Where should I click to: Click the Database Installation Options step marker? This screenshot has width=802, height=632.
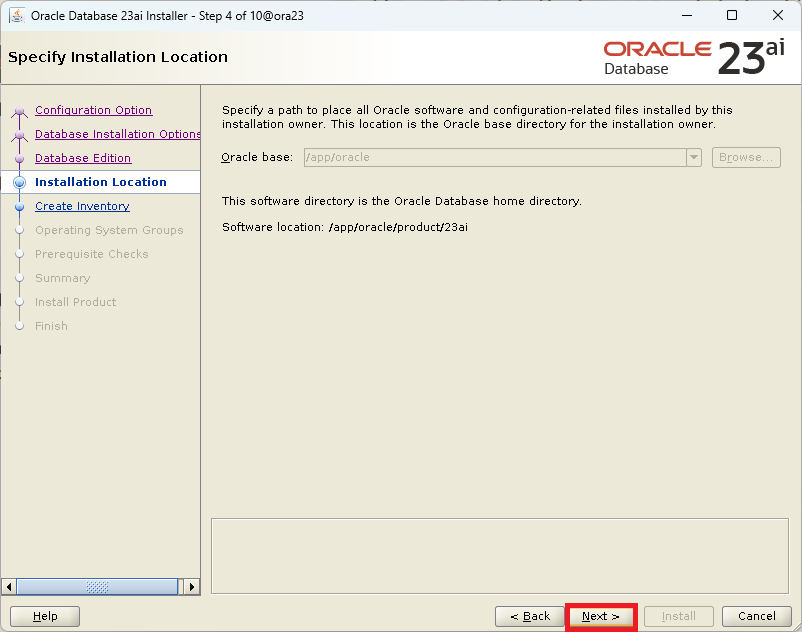point(19,135)
